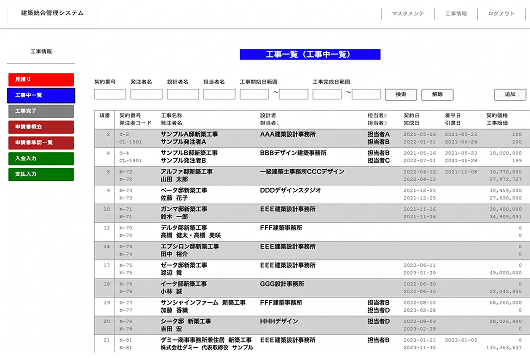Select the アルファ邸新築工事 row
Screen dimensions: 530x360
(x=312, y=175)
